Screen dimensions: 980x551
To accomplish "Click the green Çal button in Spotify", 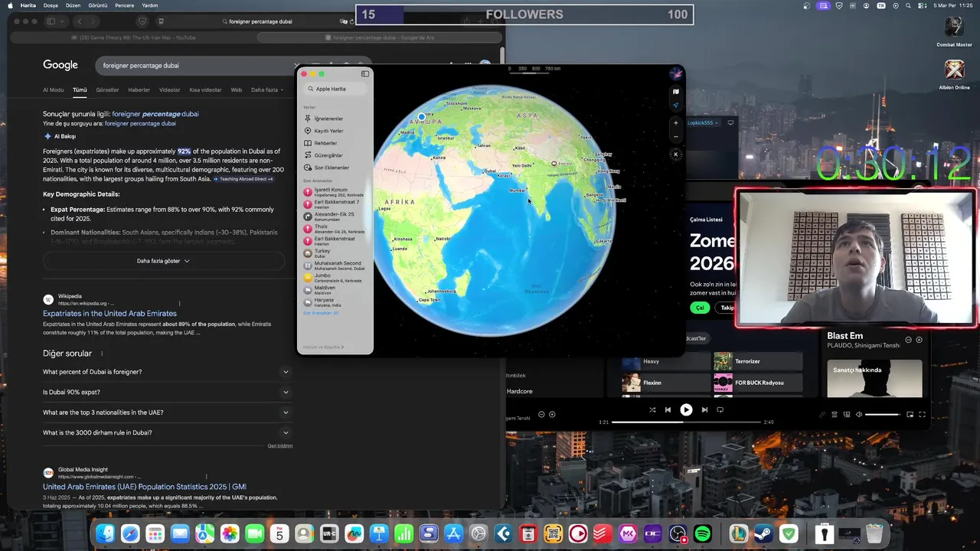I will tap(699, 308).
